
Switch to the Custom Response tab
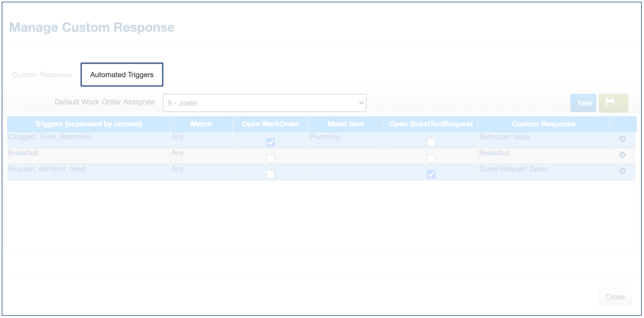click(x=42, y=75)
